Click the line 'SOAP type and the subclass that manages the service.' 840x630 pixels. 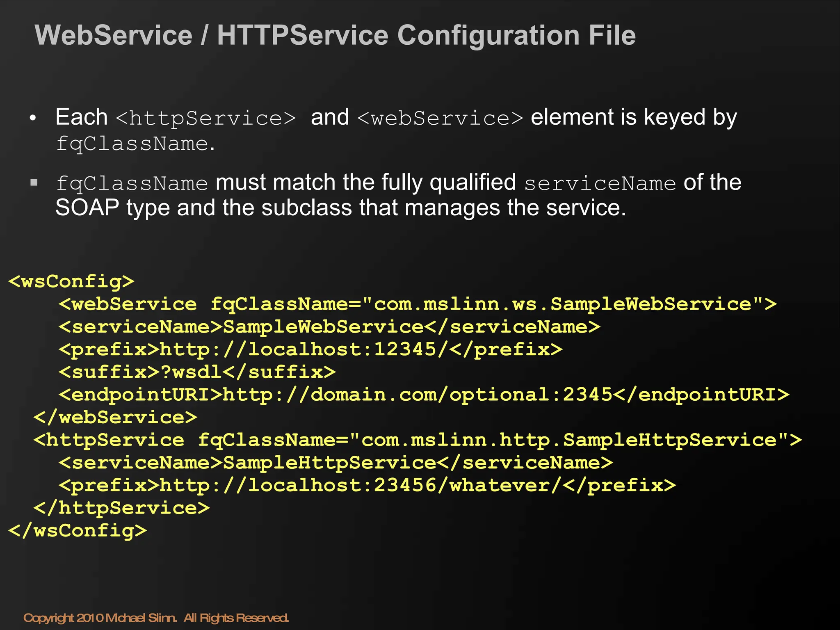[341, 208]
